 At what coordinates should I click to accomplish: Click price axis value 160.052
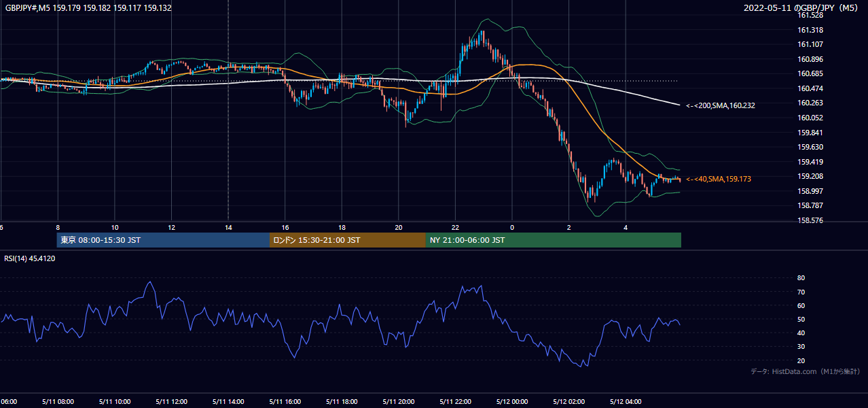point(810,118)
